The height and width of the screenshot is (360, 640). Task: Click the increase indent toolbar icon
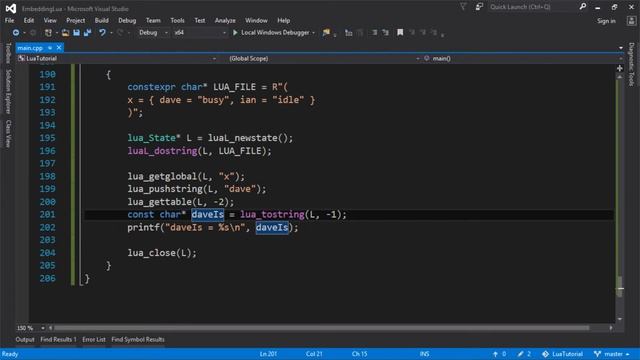[x=385, y=33]
